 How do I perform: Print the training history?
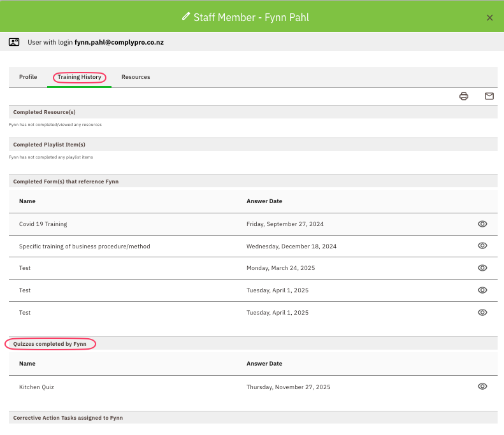tap(463, 96)
